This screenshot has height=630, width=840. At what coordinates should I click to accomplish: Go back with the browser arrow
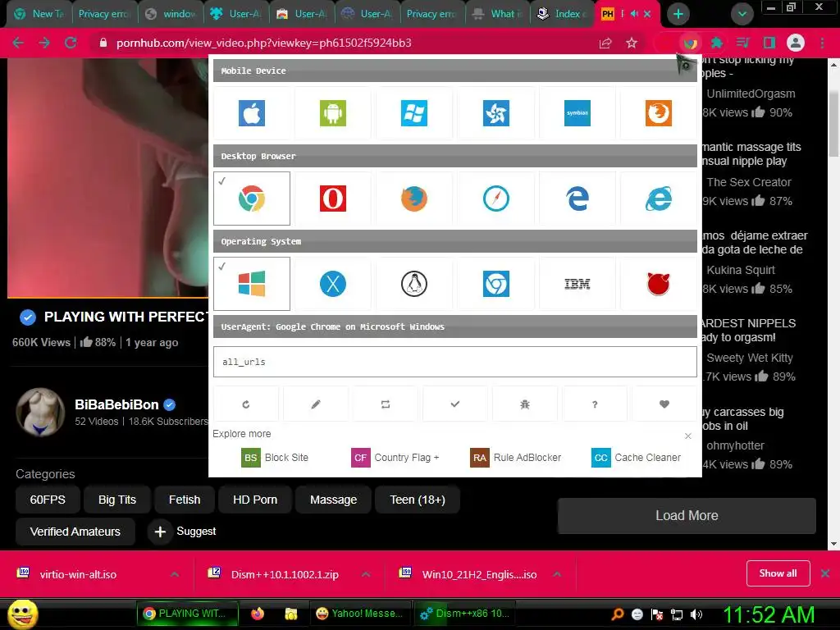pyautogui.click(x=18, y=43)
